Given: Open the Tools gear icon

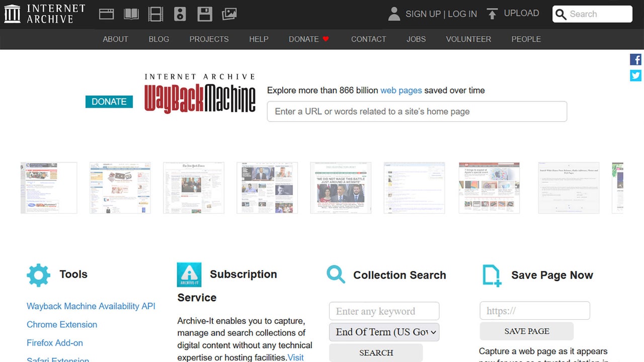Looking at the screenshot, I should click(38, 275).
